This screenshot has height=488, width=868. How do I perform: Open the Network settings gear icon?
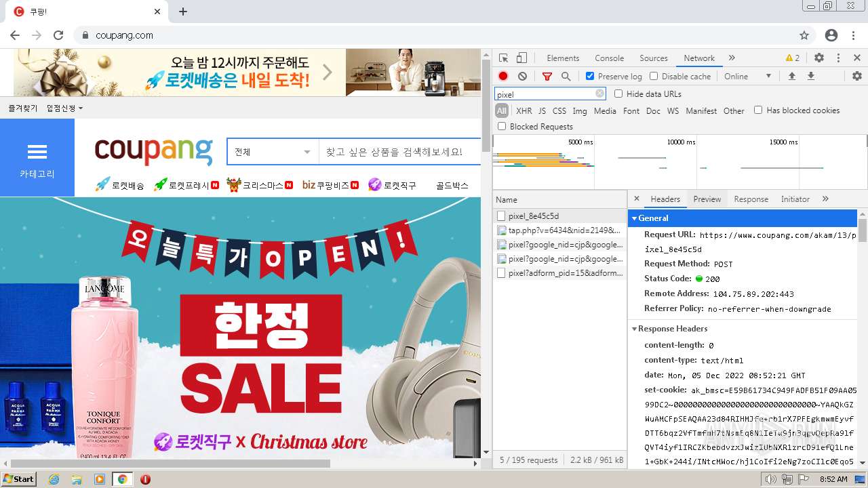[856, 77]
